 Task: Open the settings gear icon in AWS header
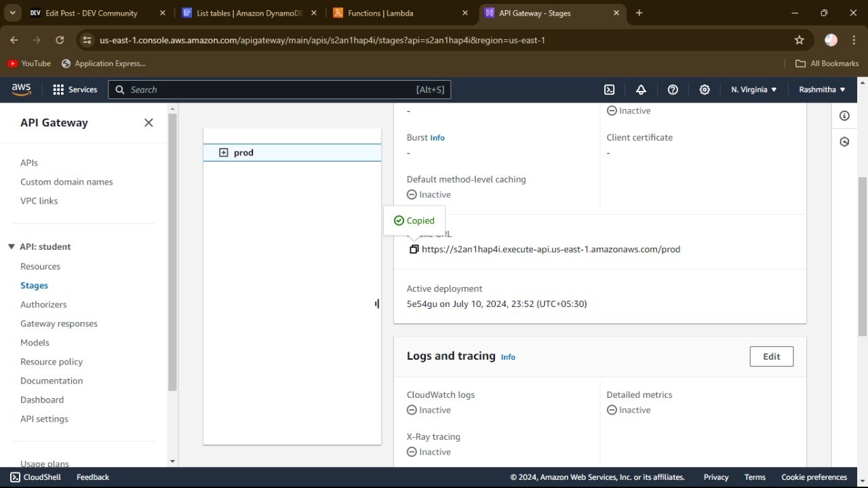(x=705, y=90)
